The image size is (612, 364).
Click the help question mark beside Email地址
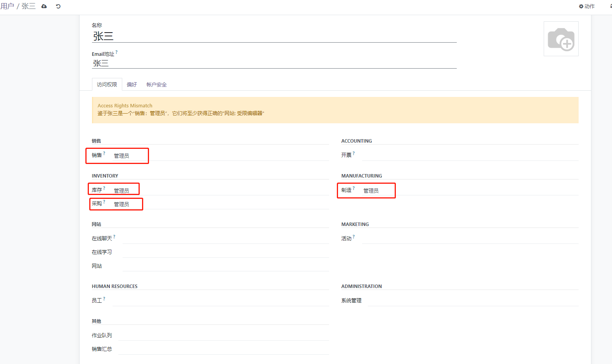pyautogui.click(x=116, y=52)
